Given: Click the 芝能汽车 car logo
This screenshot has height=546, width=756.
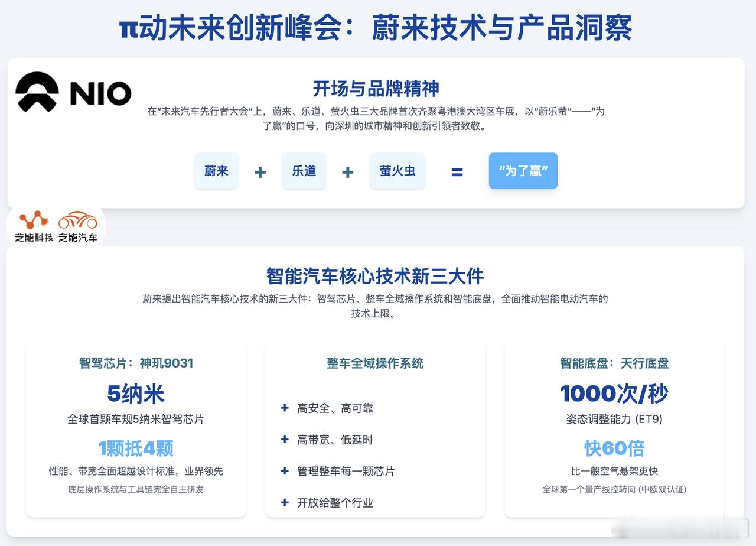Looking at the screenshot, I should (x=77, y=226).
